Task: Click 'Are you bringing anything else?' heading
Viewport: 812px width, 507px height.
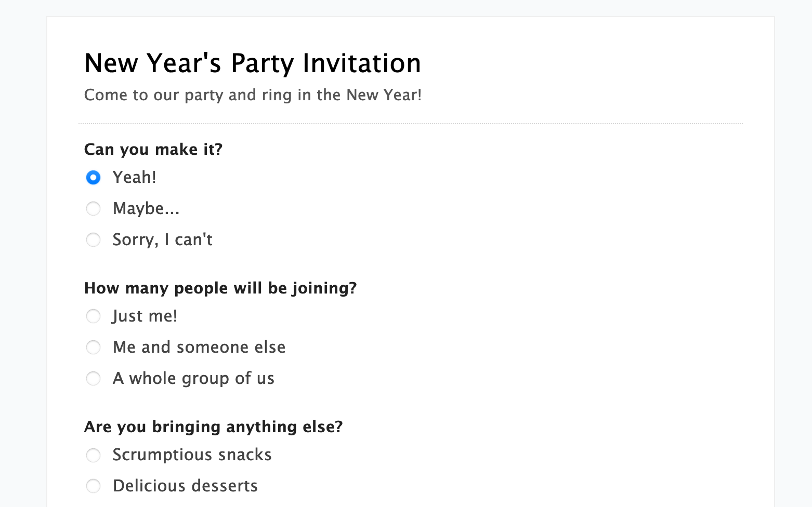Action: (213, 427)
